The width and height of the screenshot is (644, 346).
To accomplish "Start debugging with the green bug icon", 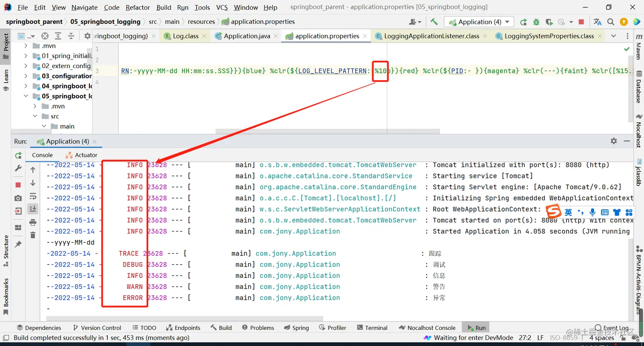I will click(536, 22).
